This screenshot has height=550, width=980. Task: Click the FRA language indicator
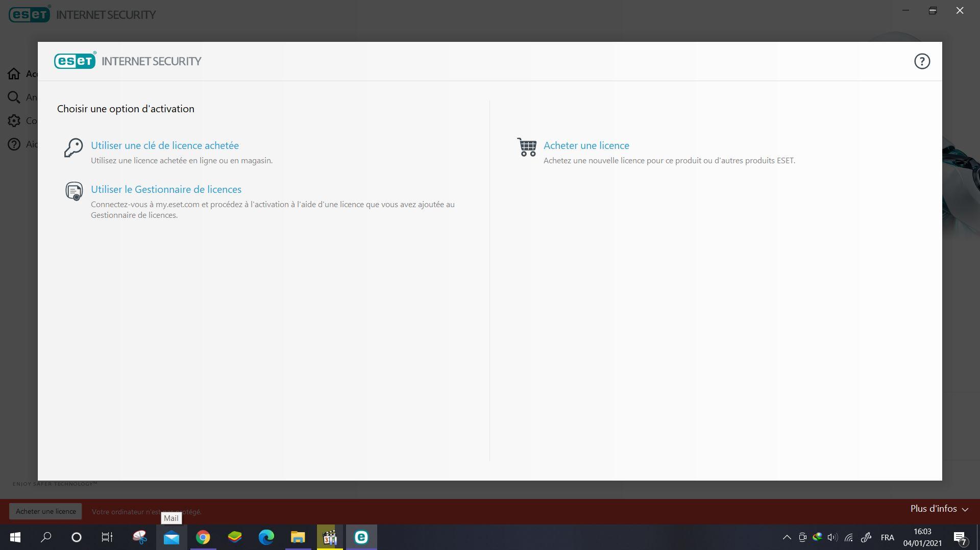887,537
